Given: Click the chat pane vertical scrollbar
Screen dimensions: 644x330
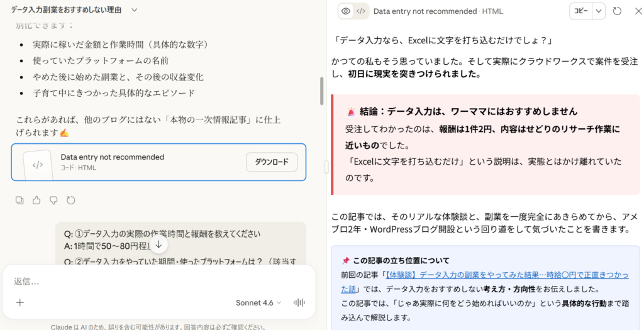Looking at the screenshot, I should [x=322, y=91].
